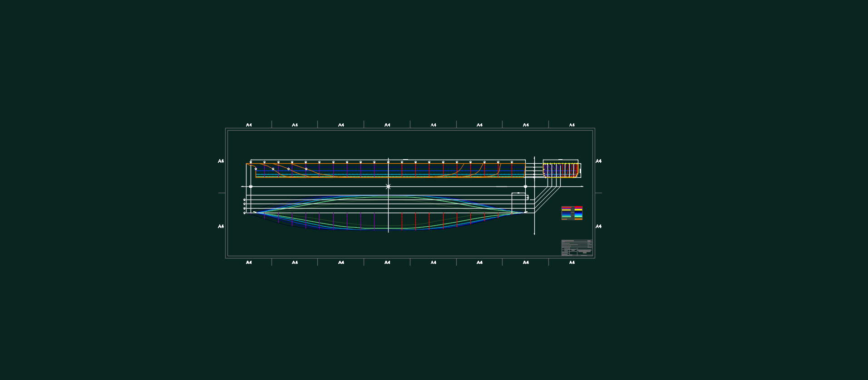Click the bottom waterline marker left of the half-breadth plan
The width and height of the screenshot is (868, 380).
244,213
